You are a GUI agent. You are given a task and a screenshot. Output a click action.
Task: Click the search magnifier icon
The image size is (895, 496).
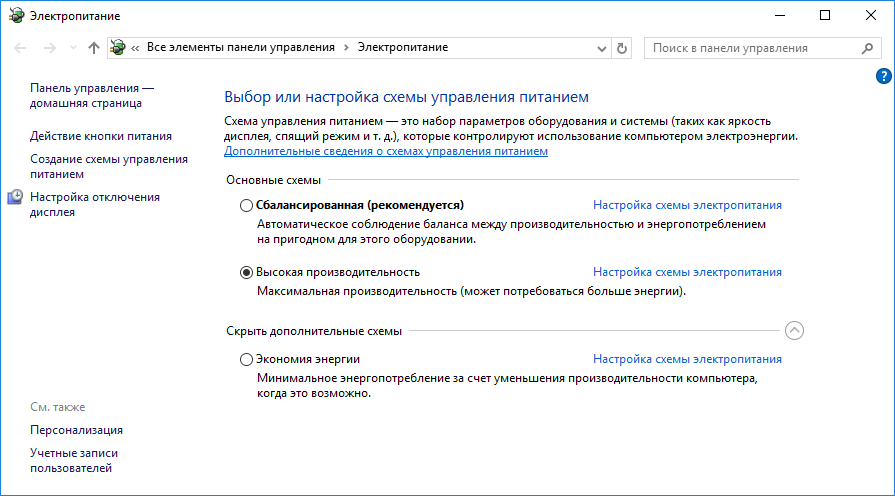click(x=867, y=48)
